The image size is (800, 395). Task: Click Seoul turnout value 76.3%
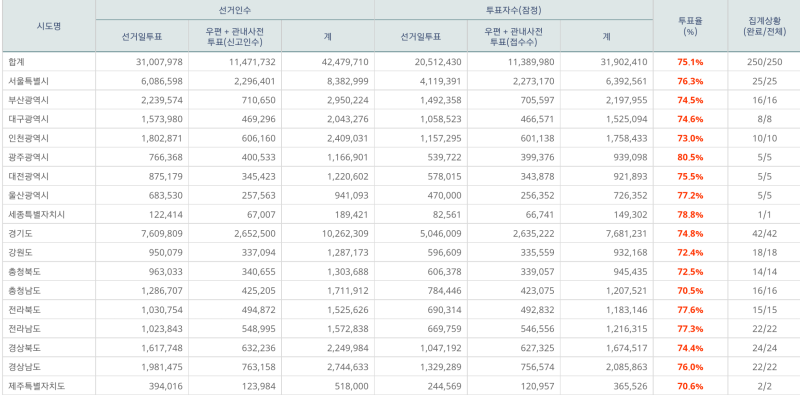pos(690,81)
